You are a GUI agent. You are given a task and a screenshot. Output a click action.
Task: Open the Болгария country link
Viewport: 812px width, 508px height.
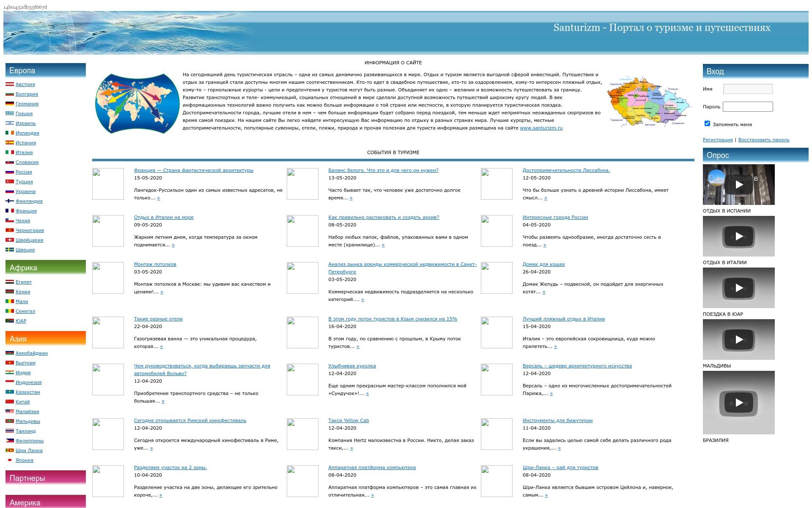pos(27,94)
